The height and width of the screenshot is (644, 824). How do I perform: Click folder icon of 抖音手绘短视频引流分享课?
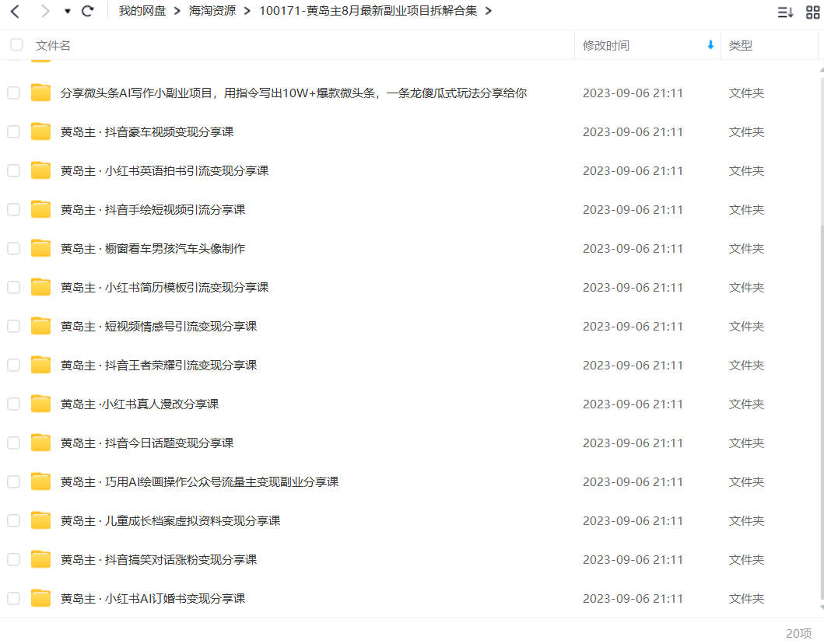coord(40,209)
